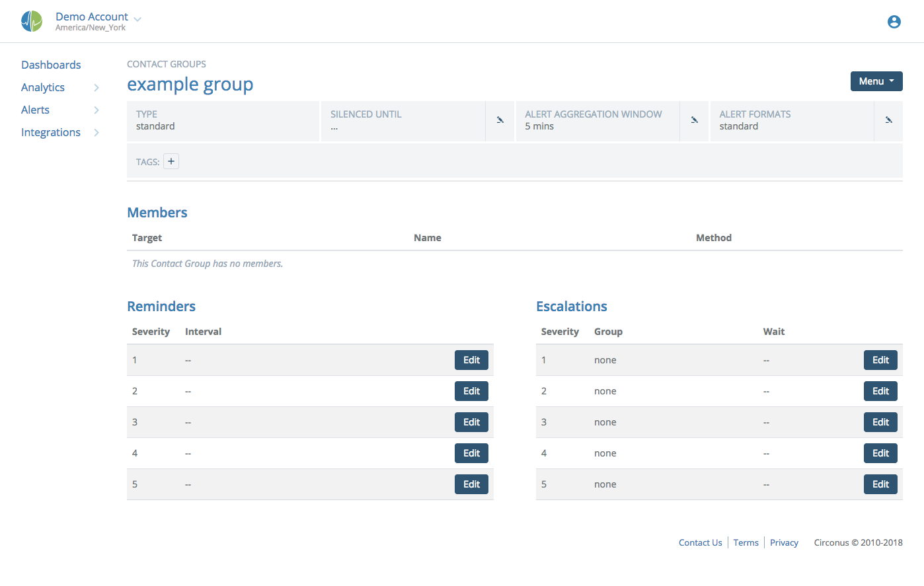Select Dashboards in the sidebar
This screenshot has height=586, width=924.
pyautogui.click(x=51, y=65)
